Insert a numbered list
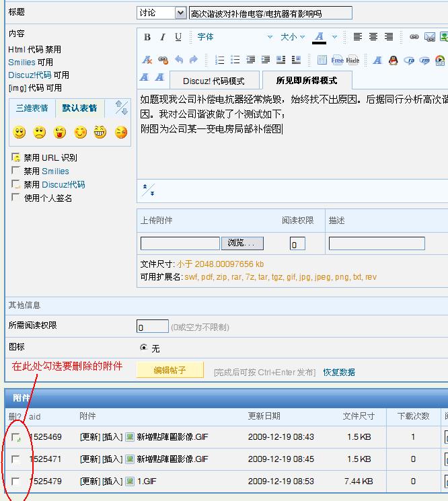 [x=219, y=60]
